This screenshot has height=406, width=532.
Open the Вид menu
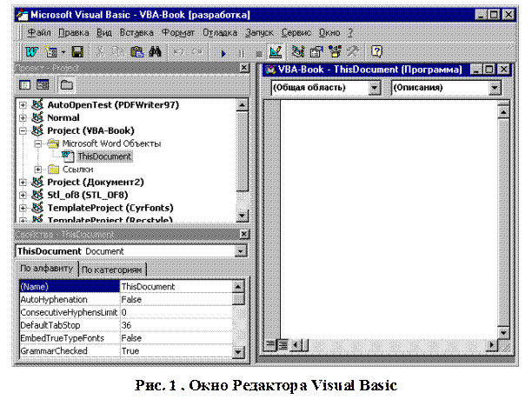(x=103, y=32)
